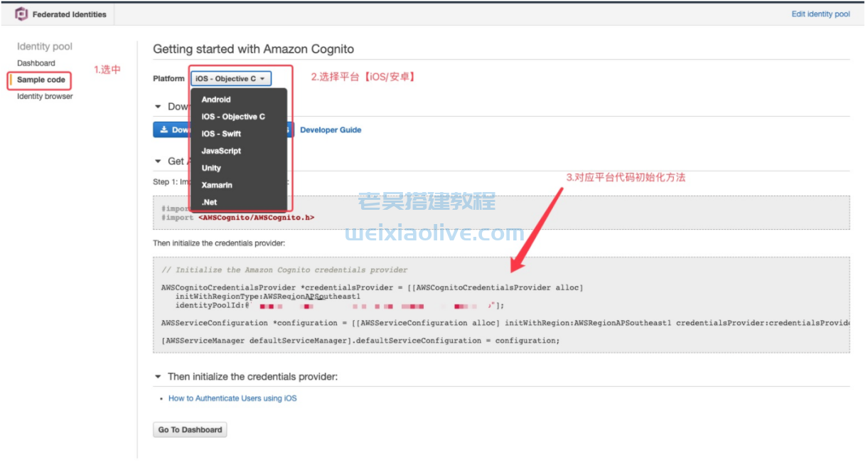868x468 pixels.
Task: Choose iOS - Objective C option
Action: (233, 117)
